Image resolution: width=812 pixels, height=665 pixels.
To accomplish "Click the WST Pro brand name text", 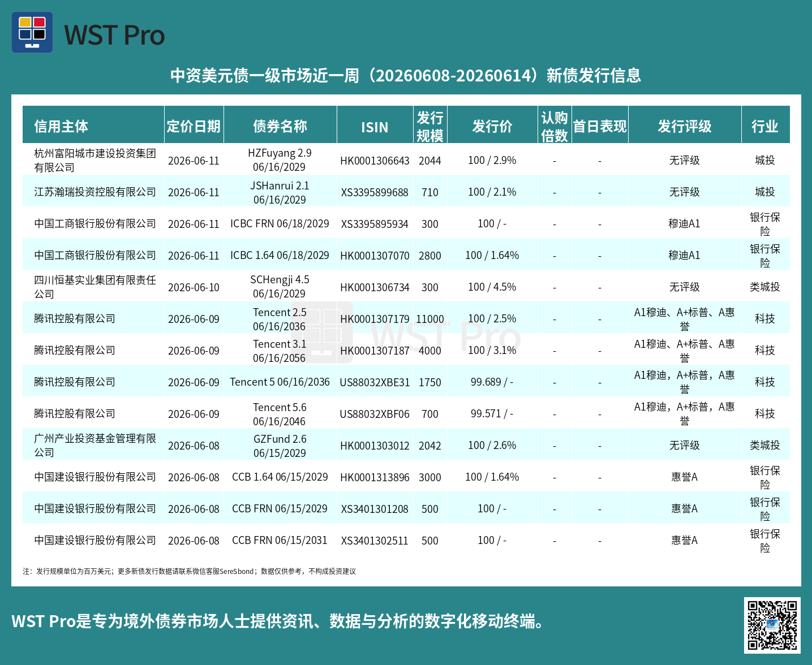I will pos(114,35).
